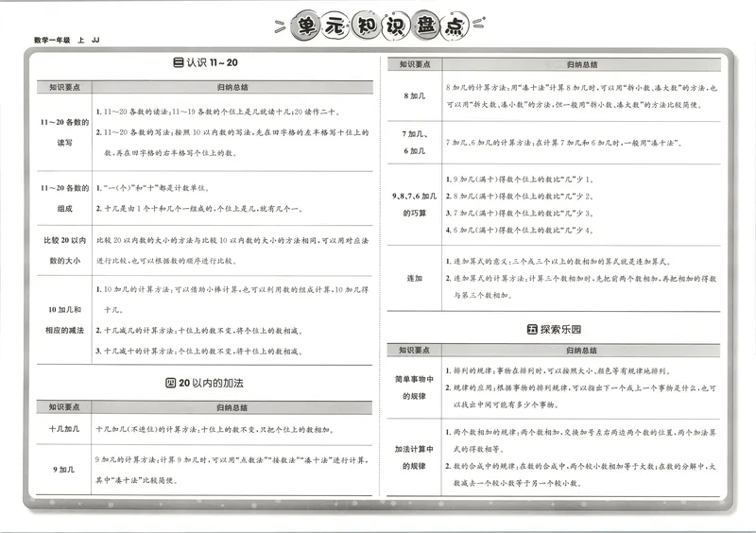Click "归纳总结" header under the 20以内的加法 heading
This screenshot has width=756, height=533.
pos(232,407)
